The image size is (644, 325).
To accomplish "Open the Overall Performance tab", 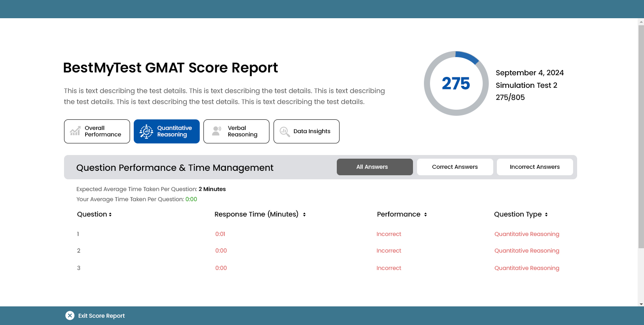I will (97, 131).
